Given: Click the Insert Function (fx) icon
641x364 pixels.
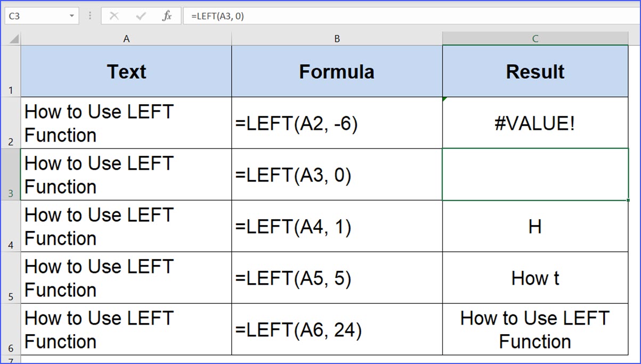Looking at the screenshot, I should click(167, 15).
